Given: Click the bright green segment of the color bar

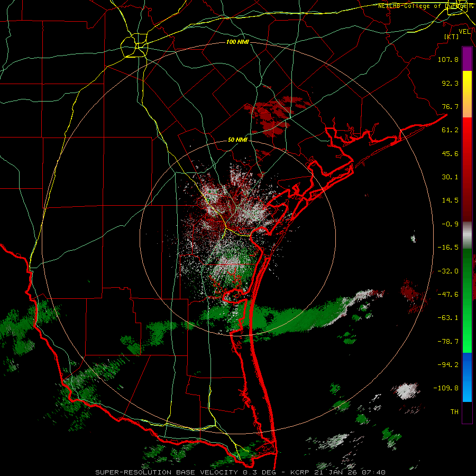Looking at the screenshot, I should point(467,300).
